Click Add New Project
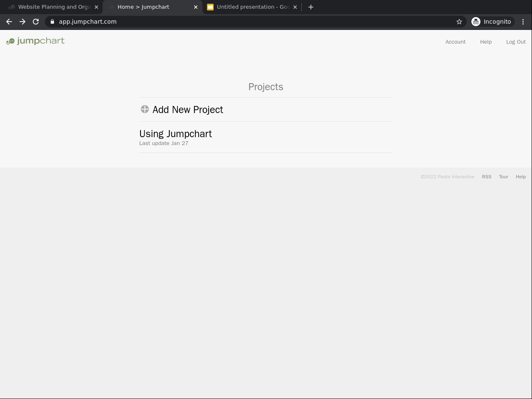 (188, 110)
